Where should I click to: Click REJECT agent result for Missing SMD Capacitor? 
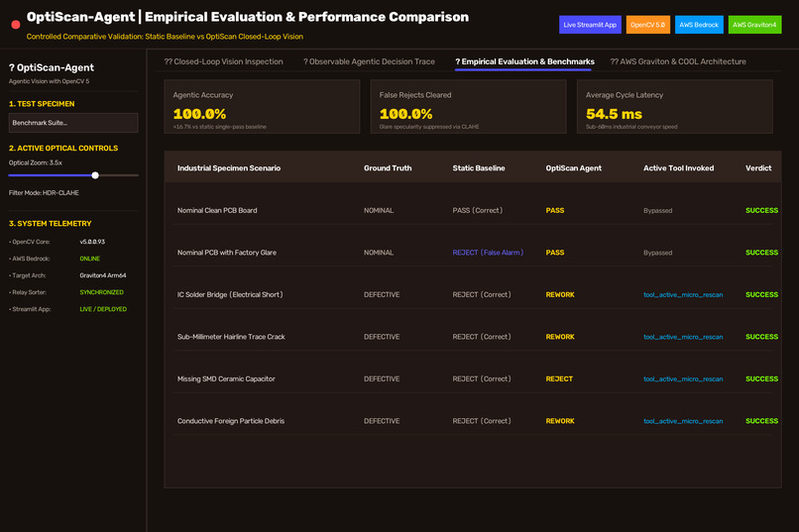click(559, 378)
